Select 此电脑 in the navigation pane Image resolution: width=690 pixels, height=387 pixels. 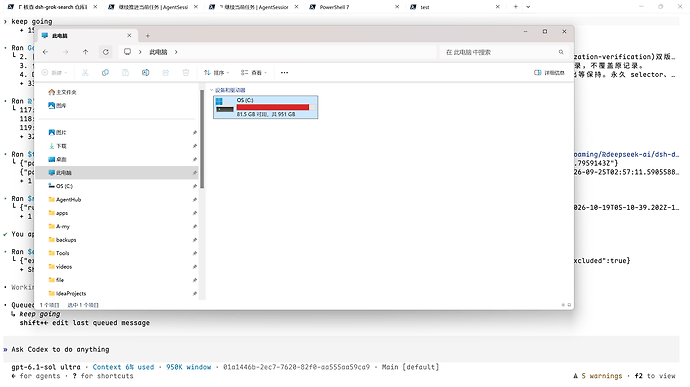[x=118, y=173]
